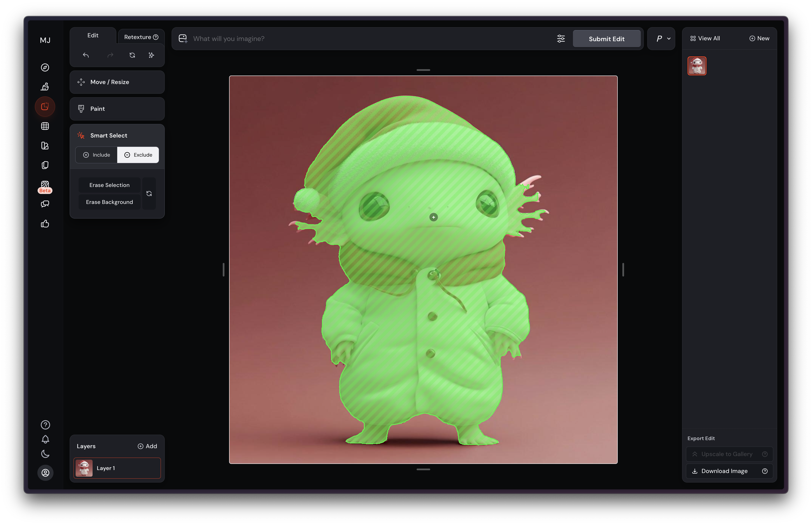Toggle dark mode moon icon

(x=45, y=454)
